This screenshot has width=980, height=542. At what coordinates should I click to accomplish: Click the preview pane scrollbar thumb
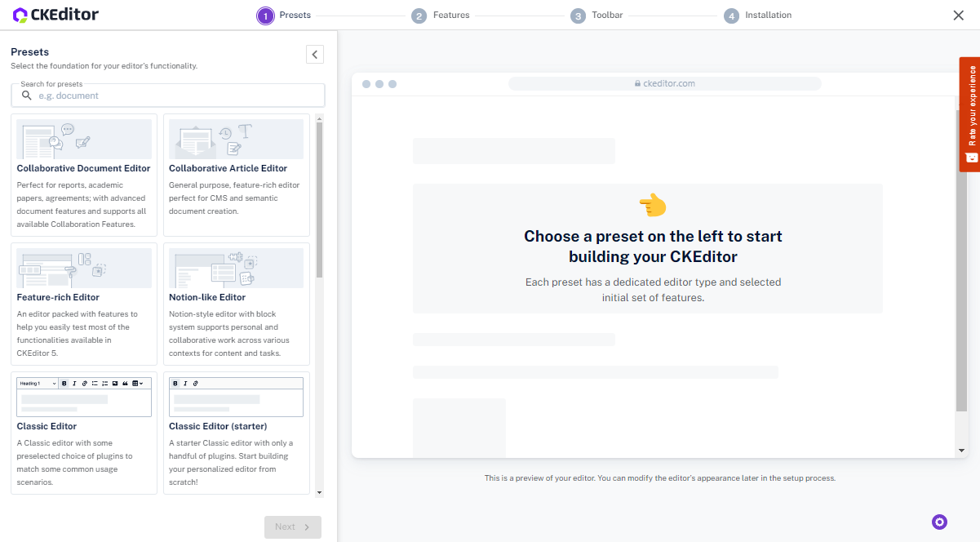click(x=961, y=260)
